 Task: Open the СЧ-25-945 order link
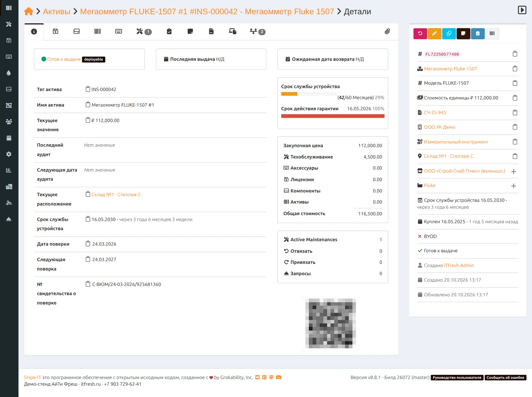[x=435, y=113]
